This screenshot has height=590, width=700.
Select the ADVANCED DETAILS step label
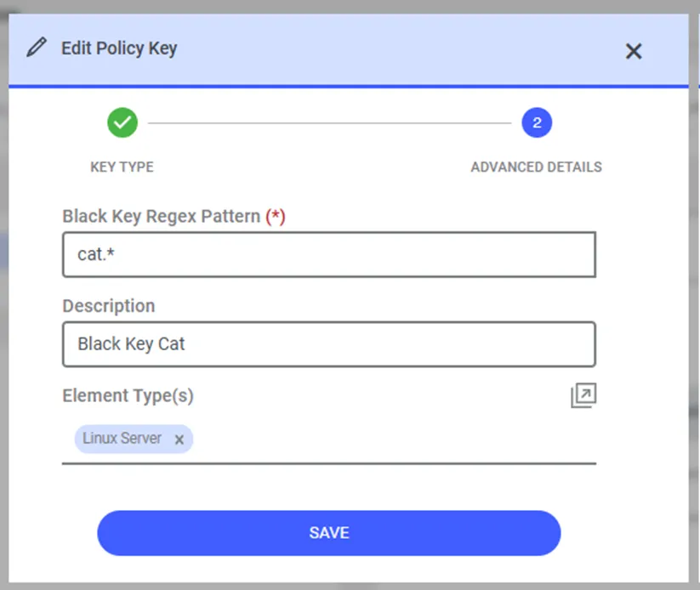(x=536, y=167)
